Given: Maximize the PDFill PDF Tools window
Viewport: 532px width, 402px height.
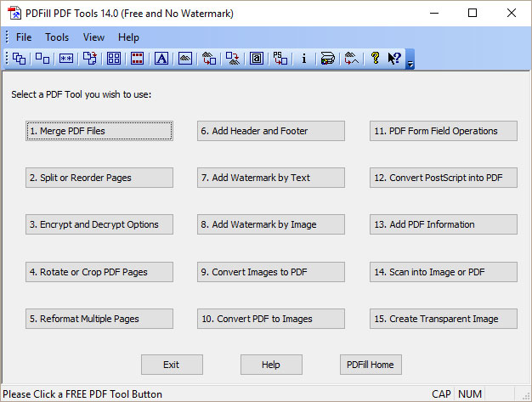Looking at the screenshot, I should click(x=473, y=14).
